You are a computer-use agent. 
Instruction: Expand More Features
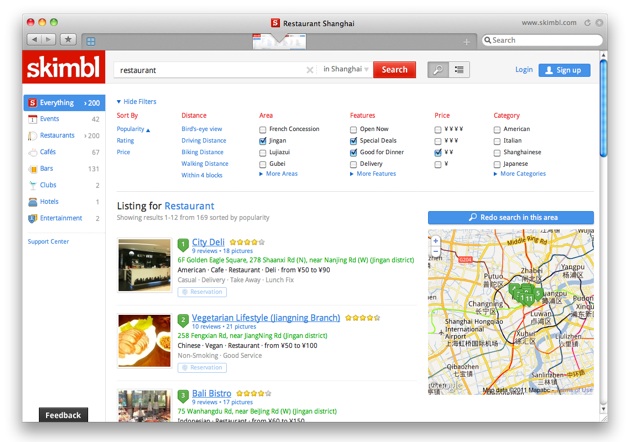click(373, 174)
